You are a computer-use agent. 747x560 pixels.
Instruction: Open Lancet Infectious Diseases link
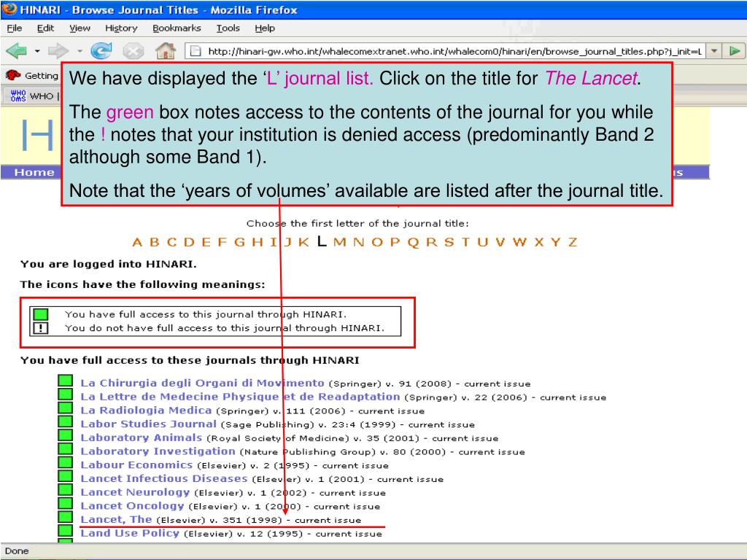pos(164,478)
